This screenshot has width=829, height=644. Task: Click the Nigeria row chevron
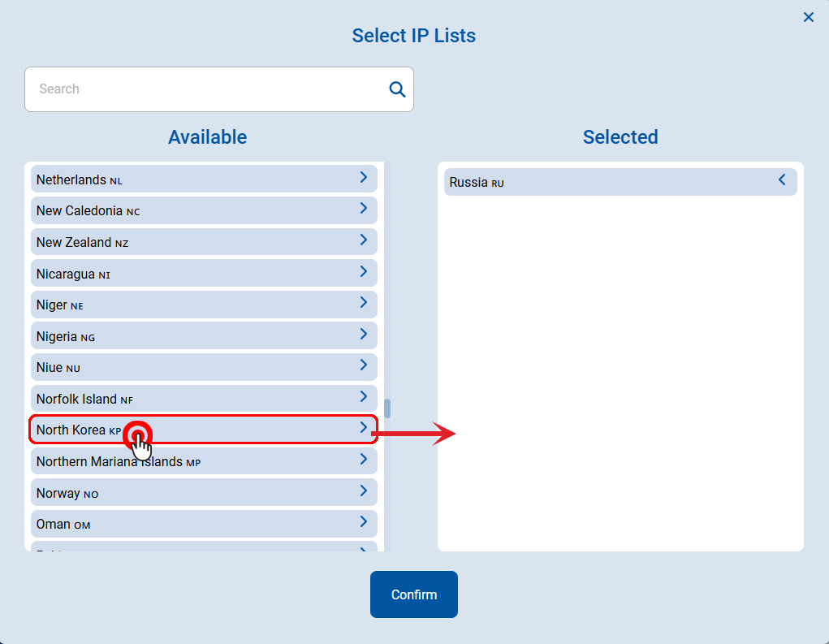[363, 334]
